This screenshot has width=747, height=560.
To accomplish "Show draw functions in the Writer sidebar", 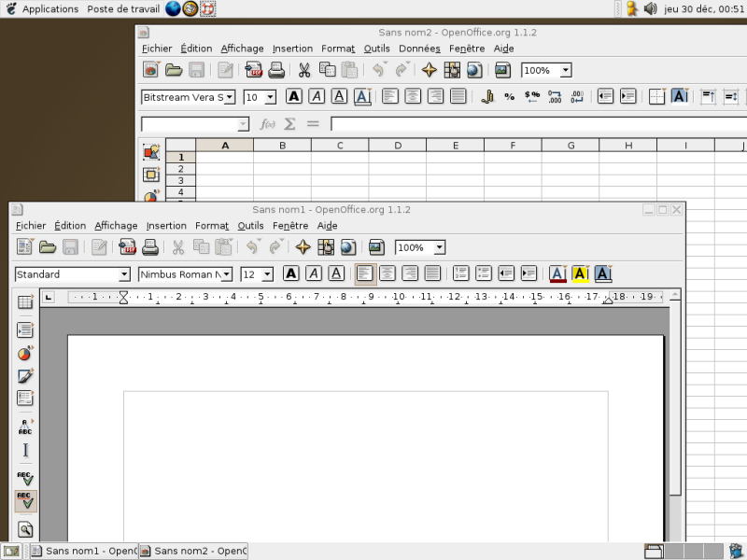I will click(25, 376).
